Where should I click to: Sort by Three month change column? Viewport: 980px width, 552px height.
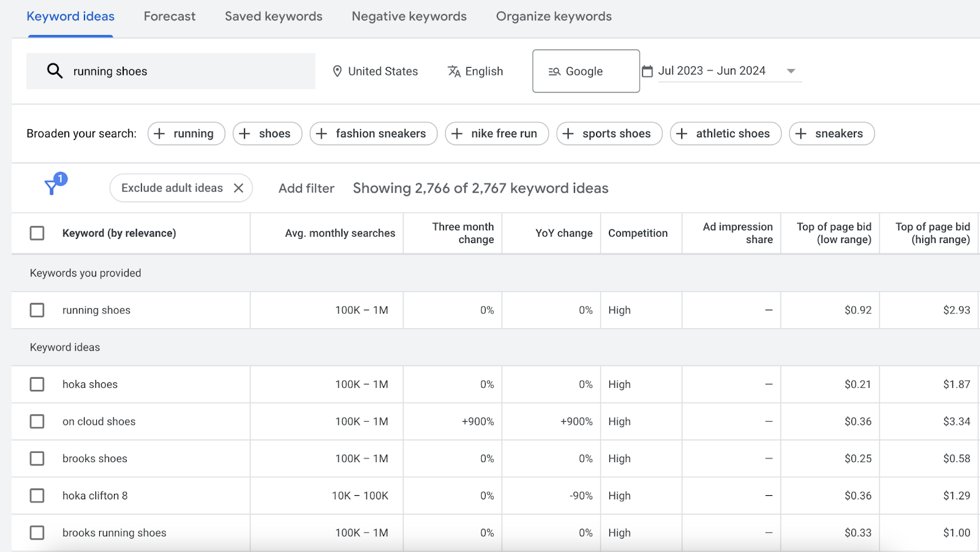coord(463,233)
